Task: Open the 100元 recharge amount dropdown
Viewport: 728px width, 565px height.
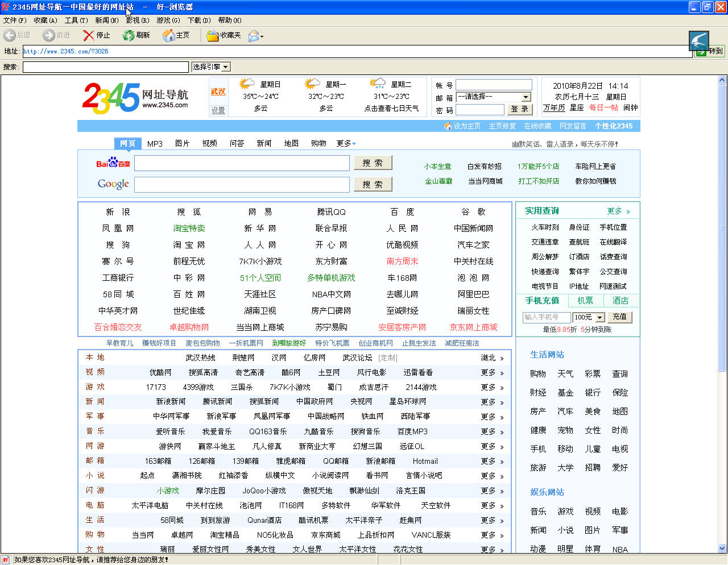Action: click(x=599, y=317)
